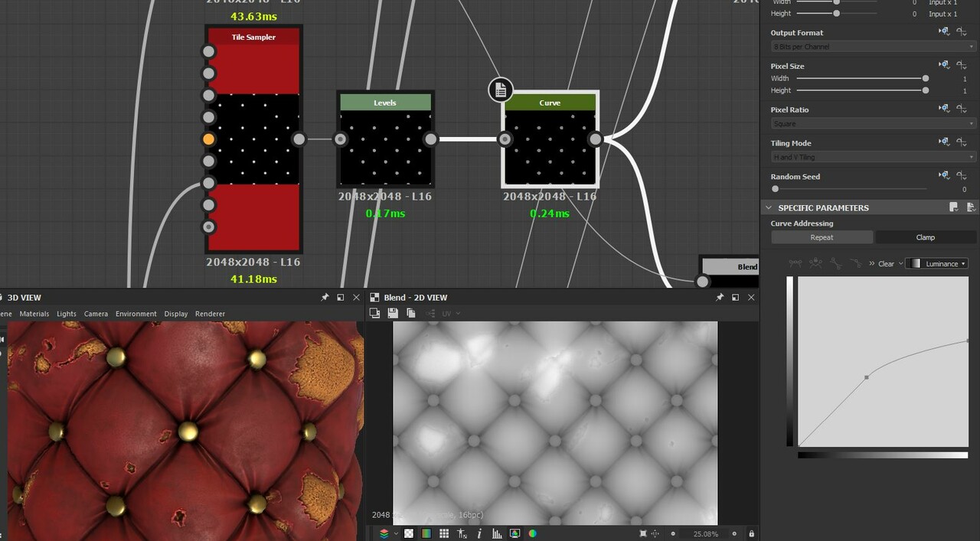The image size is (980, 541).
Task: Select the Levels node
Action: pyautogui.click(x=385, y=139)
